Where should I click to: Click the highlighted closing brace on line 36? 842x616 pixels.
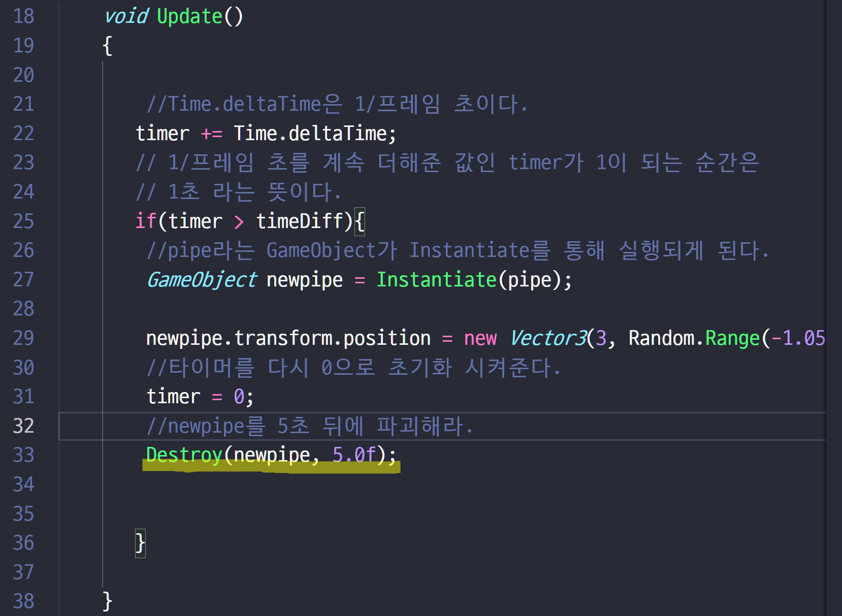140,543
